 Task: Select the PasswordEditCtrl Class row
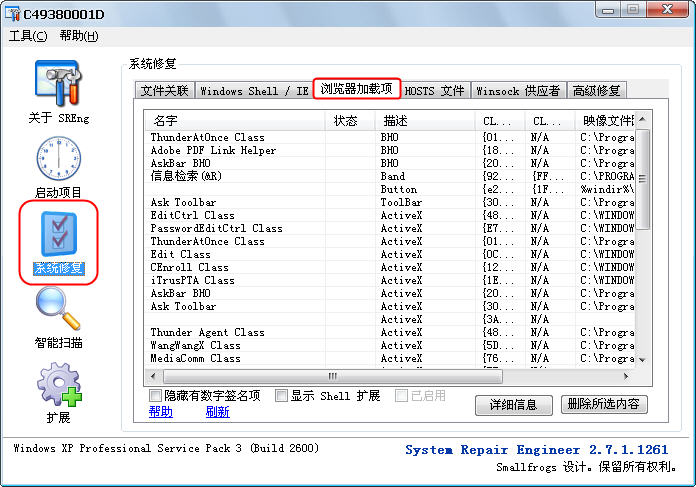pos(390,228)
